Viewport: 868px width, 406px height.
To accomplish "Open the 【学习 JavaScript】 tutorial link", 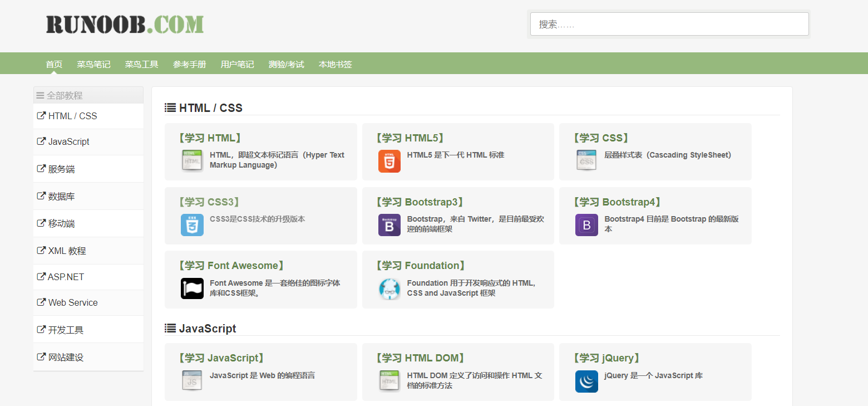I will pyautogui.click(x=221, y=358).
